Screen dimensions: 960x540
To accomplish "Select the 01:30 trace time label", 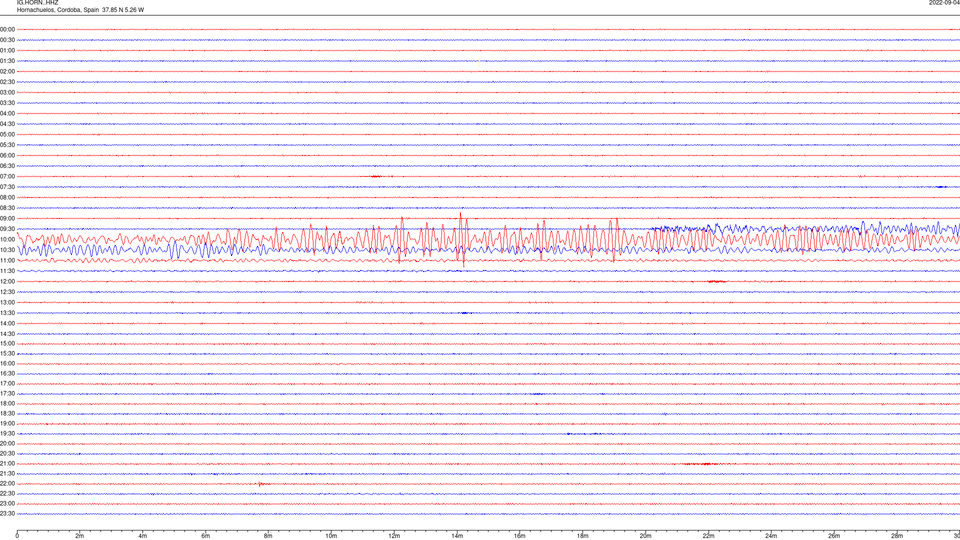I will (7, 61).
